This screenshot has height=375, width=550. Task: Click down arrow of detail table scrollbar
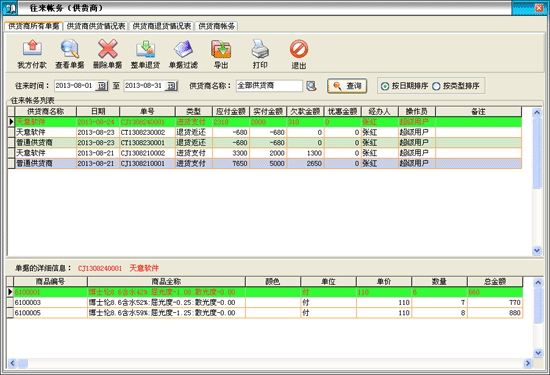[x=538, y=353]
